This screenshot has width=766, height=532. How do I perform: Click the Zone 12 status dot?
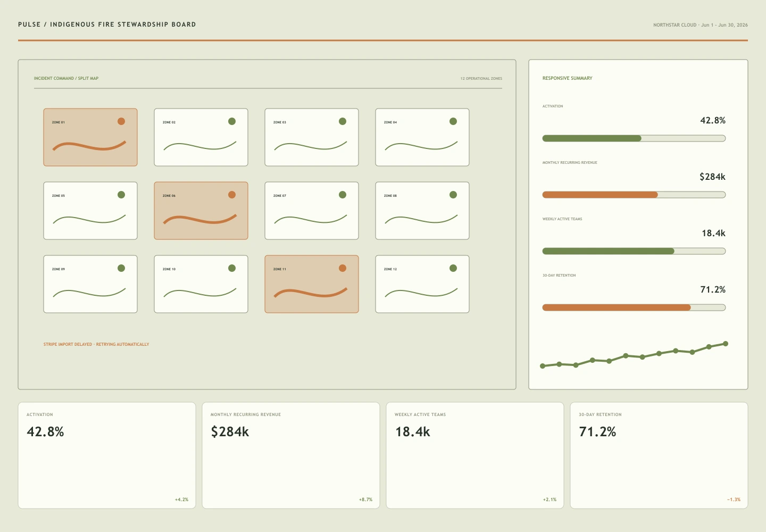[x=453, y=268]
